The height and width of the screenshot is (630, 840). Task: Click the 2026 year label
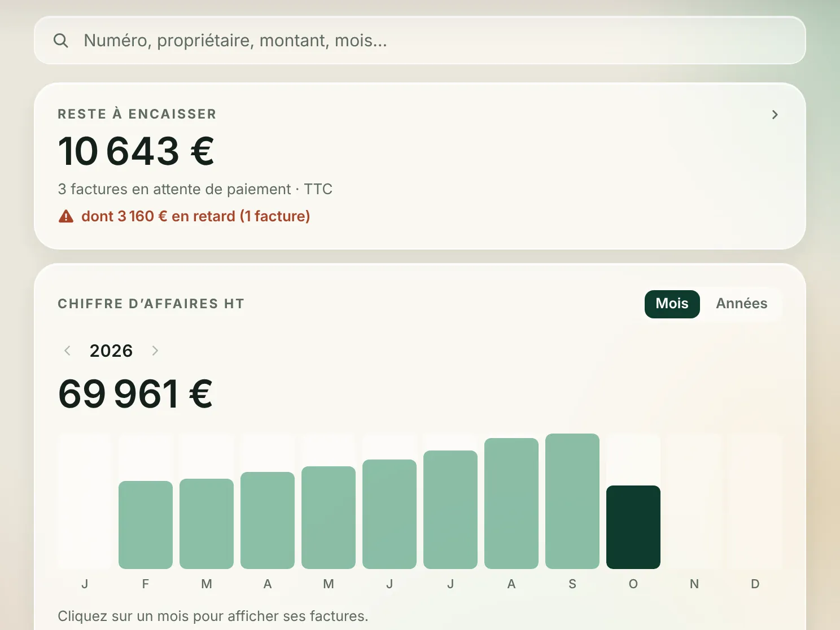[111, 351]
